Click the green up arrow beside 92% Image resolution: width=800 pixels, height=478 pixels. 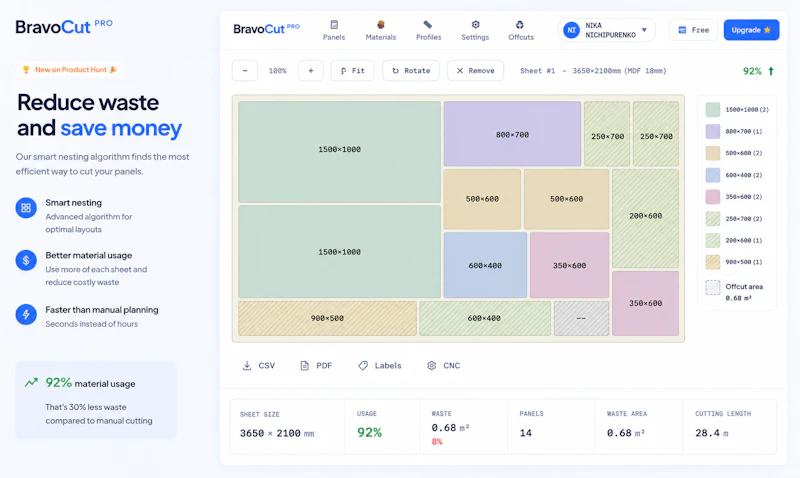point(771,71)
